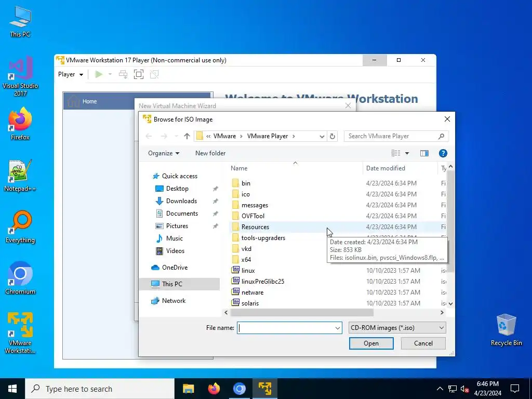Viewport: 532px width, 399px height.
Task: Select OneDrive in navigation pane
Action: pos(175,268)
